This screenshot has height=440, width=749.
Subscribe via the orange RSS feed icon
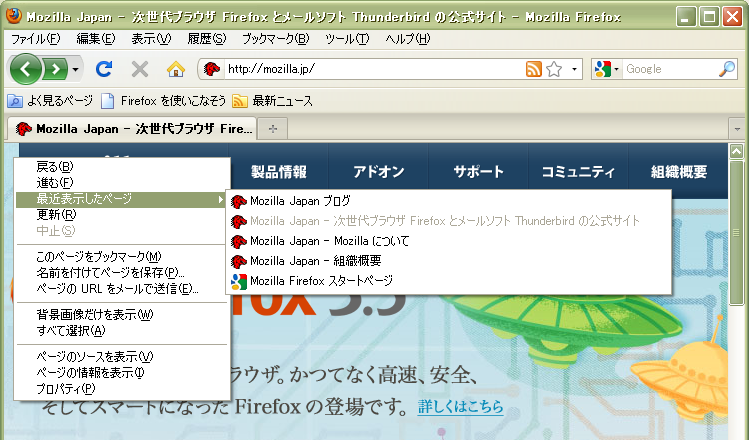click(x=534, y=69)
